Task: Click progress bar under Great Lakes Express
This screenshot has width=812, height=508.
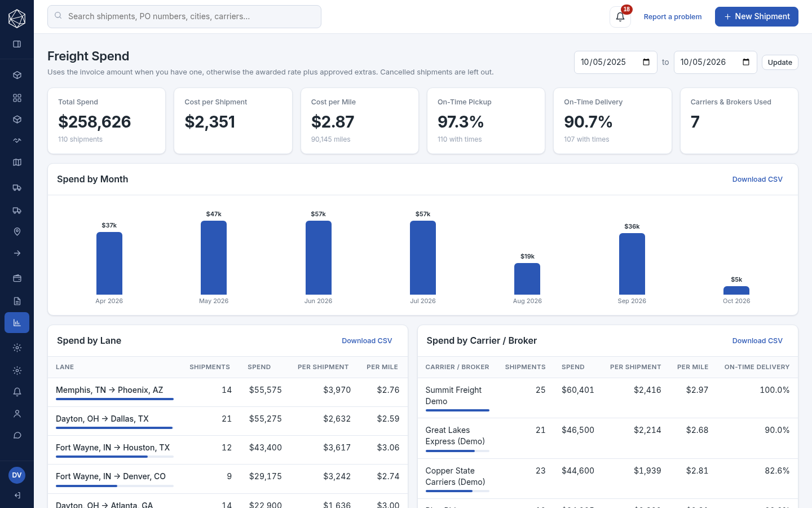Action: (x=457, y=451)
